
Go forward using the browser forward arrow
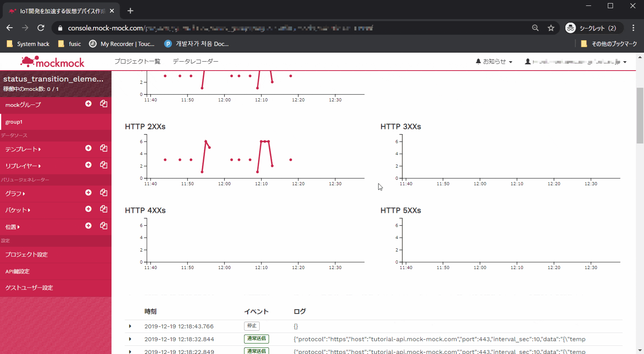[x=25, y=28]
